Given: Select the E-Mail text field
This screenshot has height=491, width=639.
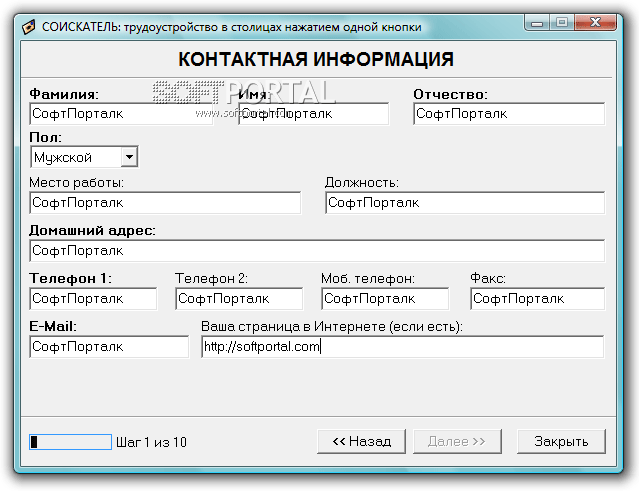Looking at the screenshot, I should pyautogui.click(x=108, y=346).
